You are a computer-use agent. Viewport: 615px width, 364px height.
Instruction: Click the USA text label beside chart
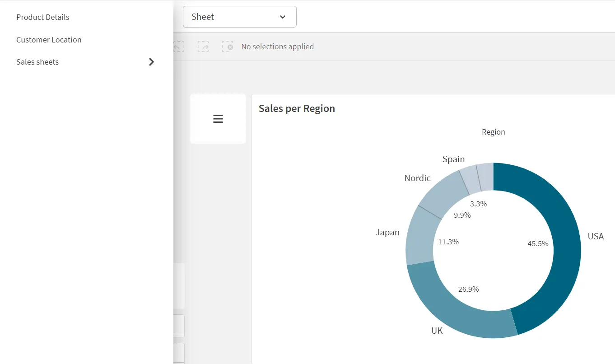[595, 237]
